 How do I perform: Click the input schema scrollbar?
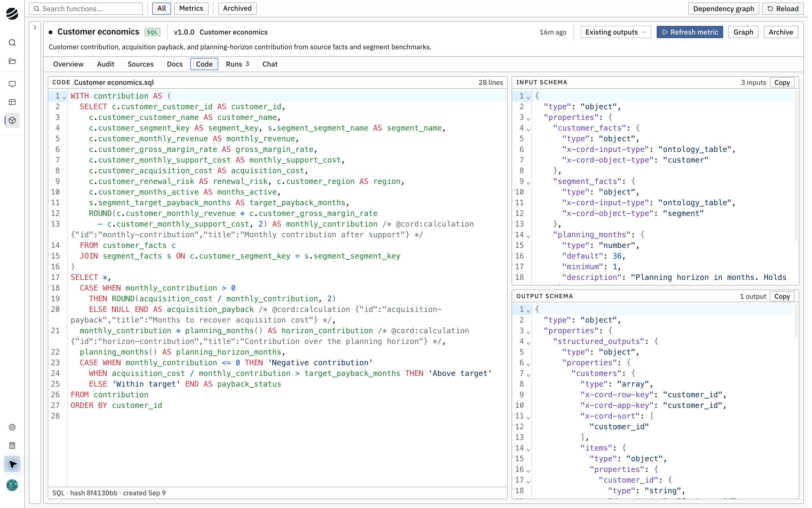[x=796, y=166]
